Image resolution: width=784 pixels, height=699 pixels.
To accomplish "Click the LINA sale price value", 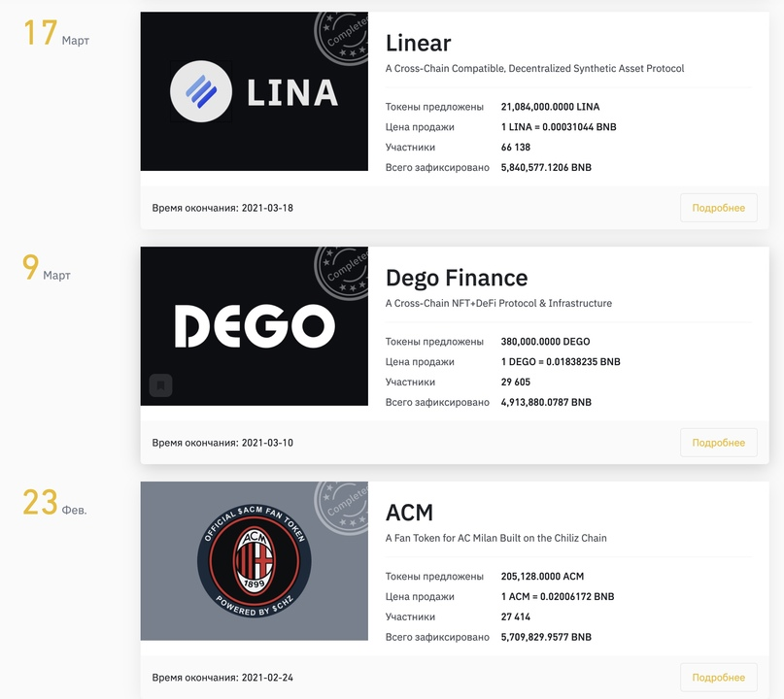I will tap(559, 127).
